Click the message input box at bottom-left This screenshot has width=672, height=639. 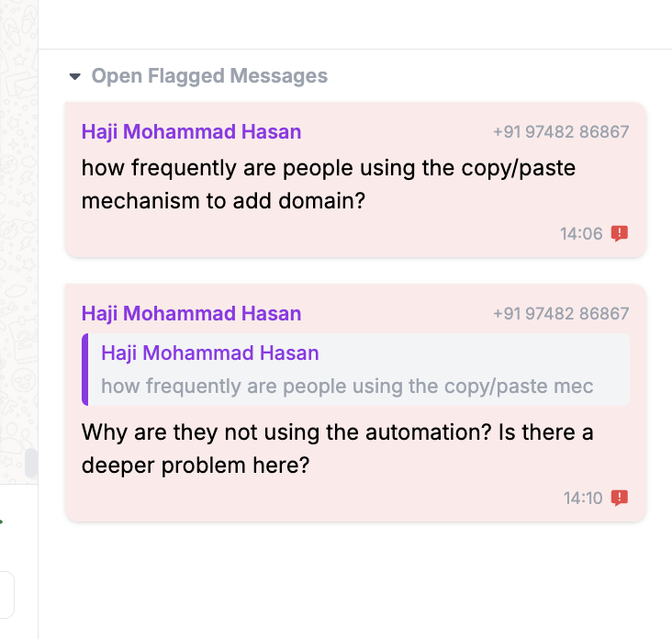pyautogui.click(x=6, y=593)
